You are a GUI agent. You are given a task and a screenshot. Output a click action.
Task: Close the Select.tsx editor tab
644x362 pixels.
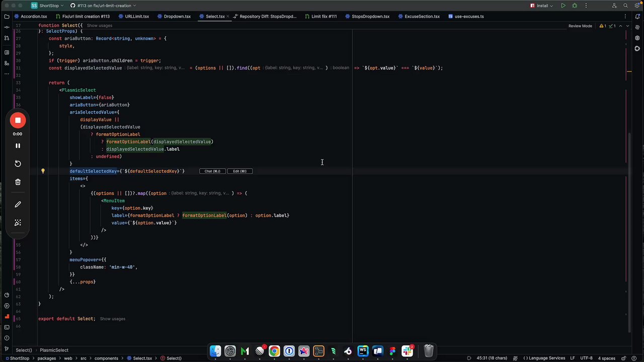tap(228, 16)
